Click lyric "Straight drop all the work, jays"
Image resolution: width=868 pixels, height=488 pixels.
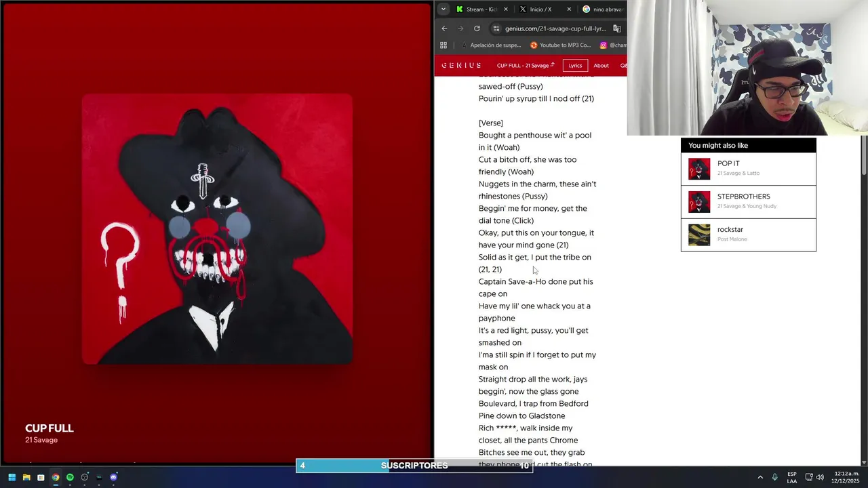[x=533, y=379]
